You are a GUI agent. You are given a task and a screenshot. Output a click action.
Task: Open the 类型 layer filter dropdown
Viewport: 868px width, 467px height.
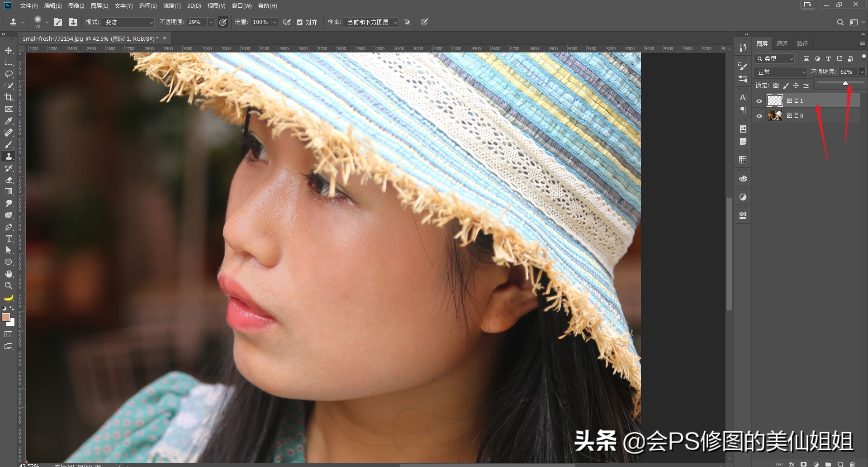[774, 58]
